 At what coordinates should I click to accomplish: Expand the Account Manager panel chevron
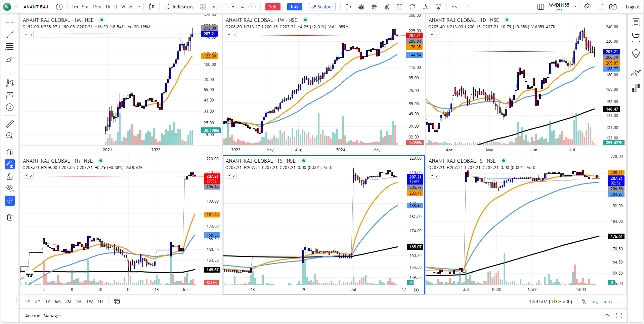[607, 316]
